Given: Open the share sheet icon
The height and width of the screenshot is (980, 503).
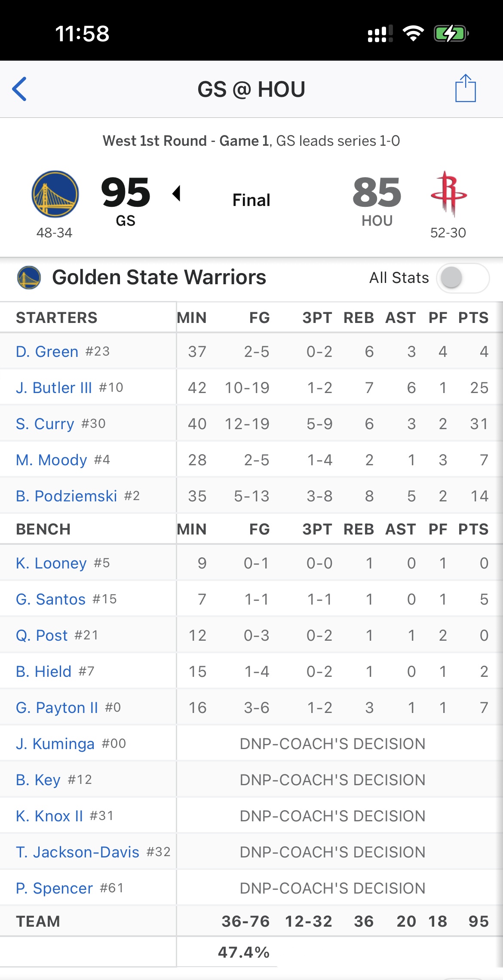Looking at the screenshot, I should [x=465, y=89].
